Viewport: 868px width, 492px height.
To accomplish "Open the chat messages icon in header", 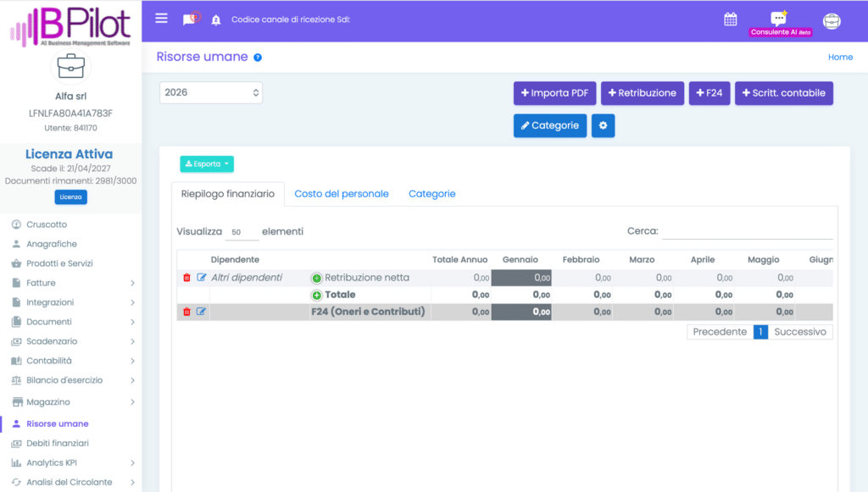I will pos(191,19).
